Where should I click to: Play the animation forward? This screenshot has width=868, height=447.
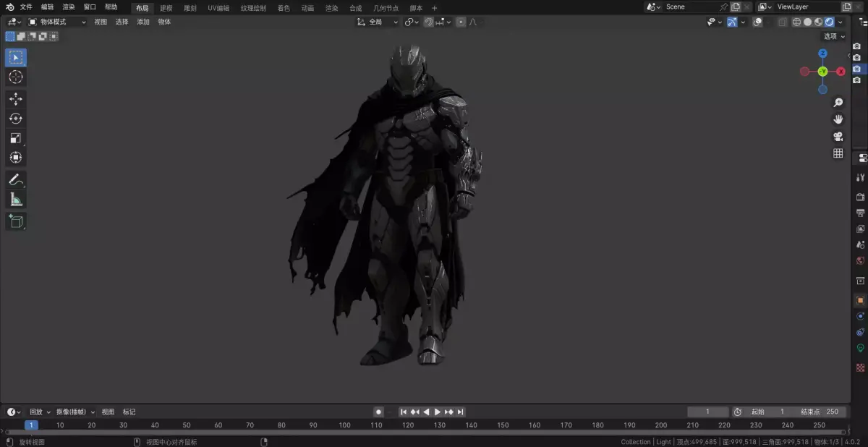(x=438, y=412)
